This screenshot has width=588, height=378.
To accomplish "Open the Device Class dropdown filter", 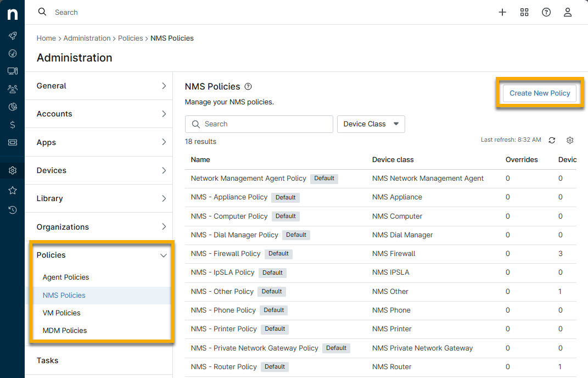I will point(371,124).
